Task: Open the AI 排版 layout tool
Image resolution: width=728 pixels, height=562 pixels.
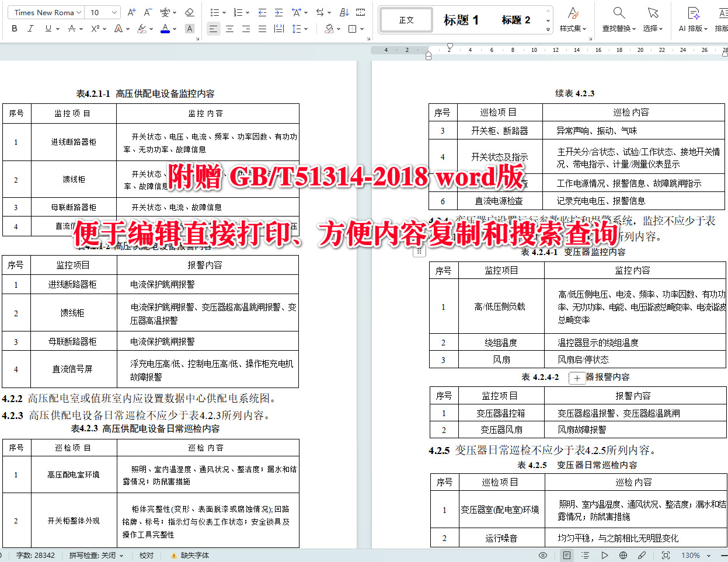Action: [693, 19]
